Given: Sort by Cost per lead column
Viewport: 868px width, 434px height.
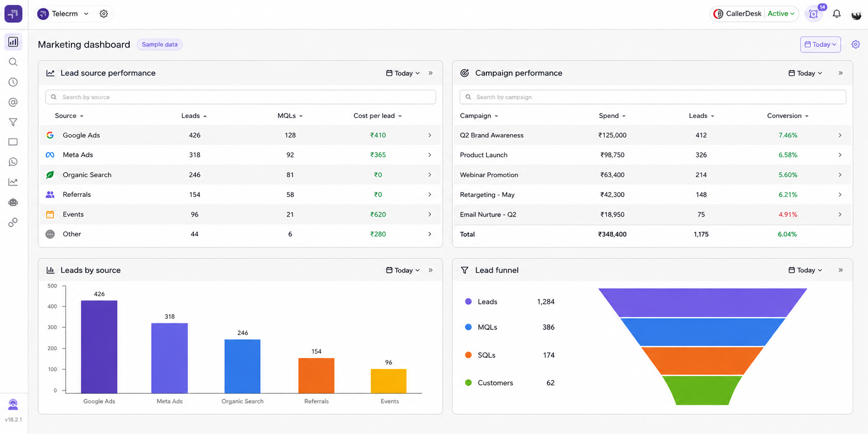Looking at the screenshot, I should pyautogui.click(x=378, y=116).
